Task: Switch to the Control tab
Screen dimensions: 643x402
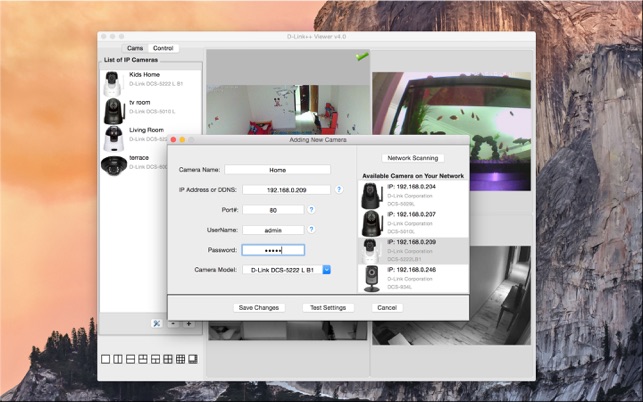Action: (163, 48)
